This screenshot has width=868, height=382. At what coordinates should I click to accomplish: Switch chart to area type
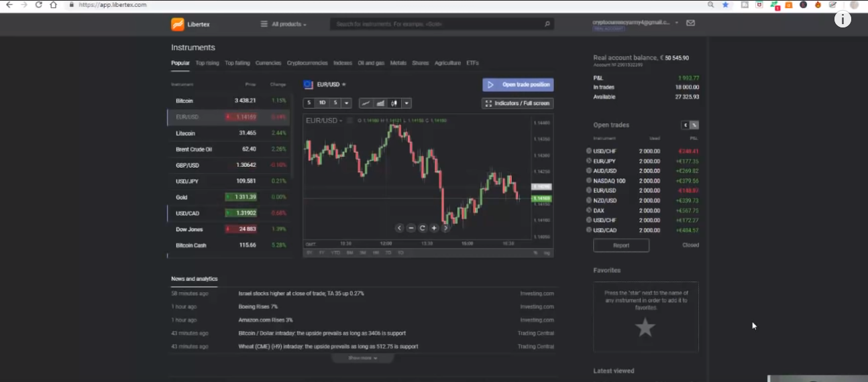pos(380,103)
